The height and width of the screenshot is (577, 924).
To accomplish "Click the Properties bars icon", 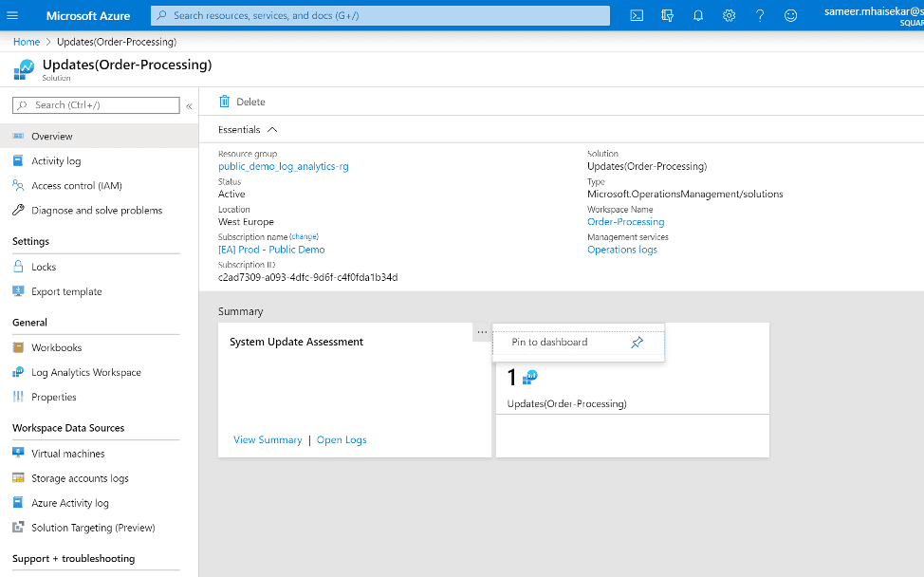I will click(18, 397).
